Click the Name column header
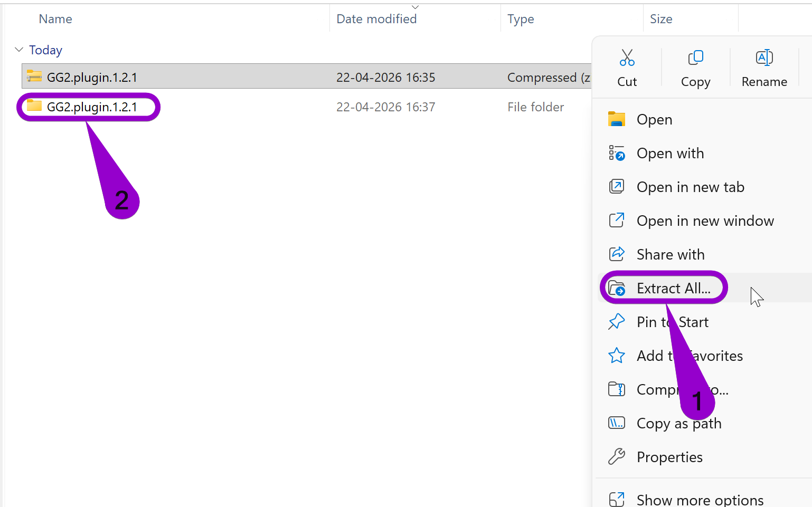812x507 pixels. tap(55, 18)
